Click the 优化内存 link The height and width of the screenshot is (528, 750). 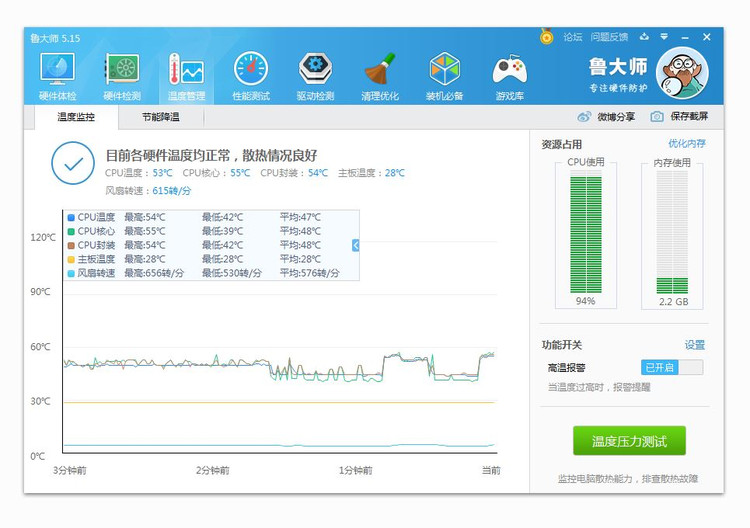point(686,144)
